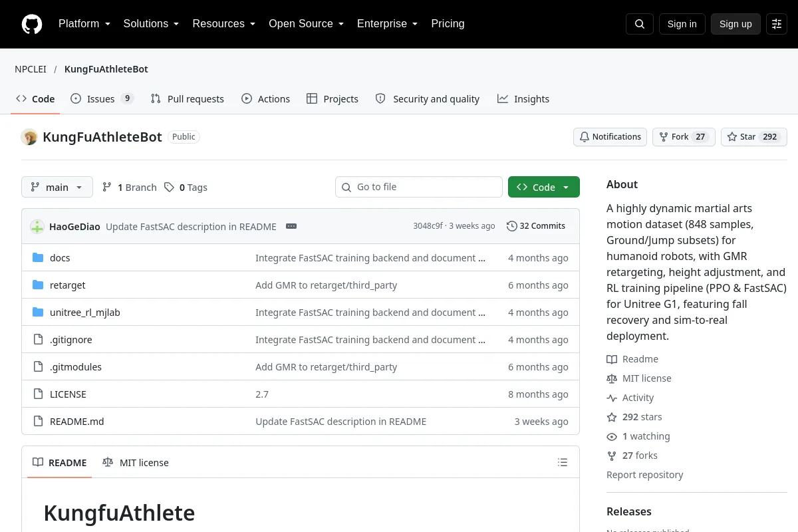This screenshot has height=532, width=798.
Task: Expand the Platform menu
Action: pos(84,24)
